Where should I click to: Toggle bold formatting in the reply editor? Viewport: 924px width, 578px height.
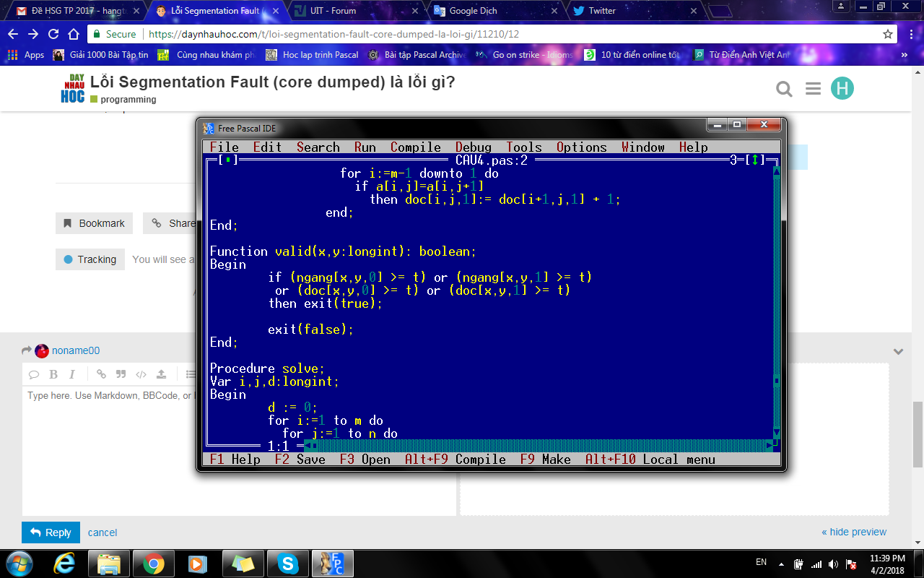point(53,374)
